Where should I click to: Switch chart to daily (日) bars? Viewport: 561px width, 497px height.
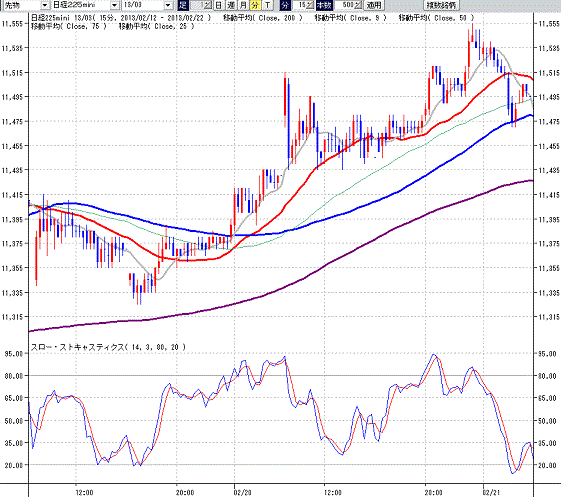pyautogui.click(x=218, y=5)
